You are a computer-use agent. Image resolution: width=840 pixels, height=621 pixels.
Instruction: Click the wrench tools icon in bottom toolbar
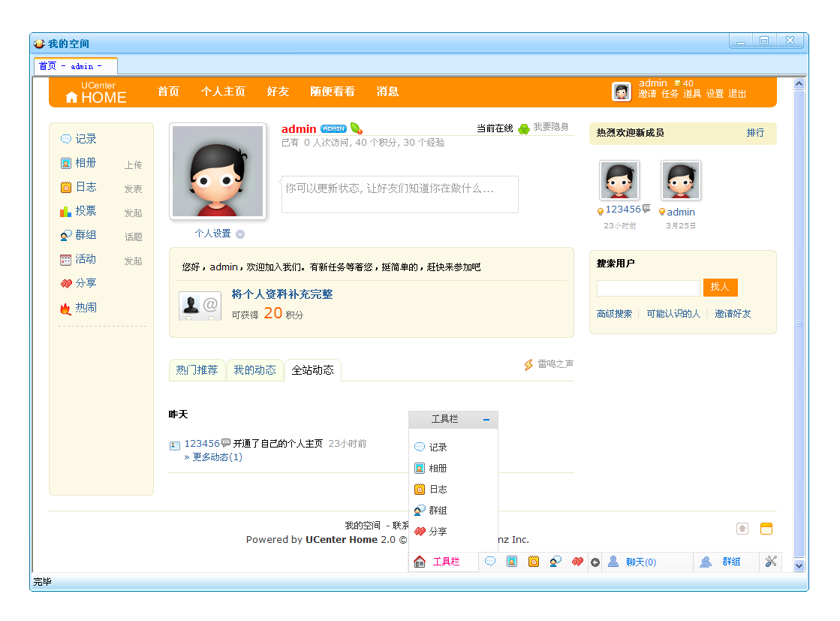(x=771, y=562)
